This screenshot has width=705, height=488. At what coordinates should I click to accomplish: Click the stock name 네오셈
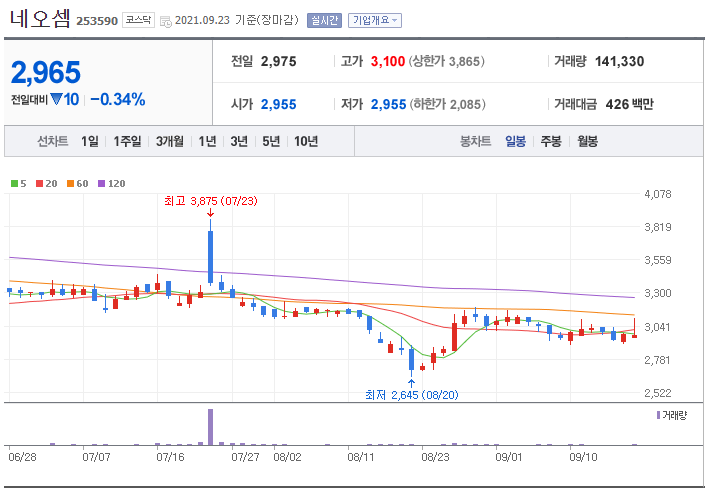(x=40, y=18)
